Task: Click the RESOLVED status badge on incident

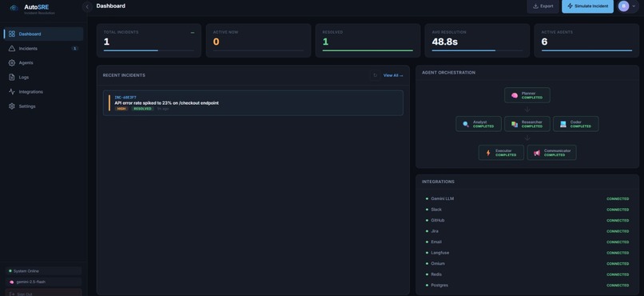Action: click(x=142, y=109)
